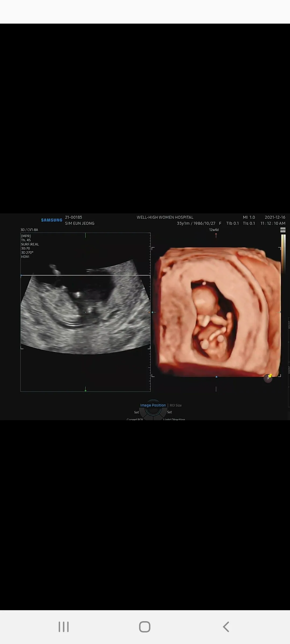
Task: Click the 30:70 setting text
Action: click(x=26, y=248)
